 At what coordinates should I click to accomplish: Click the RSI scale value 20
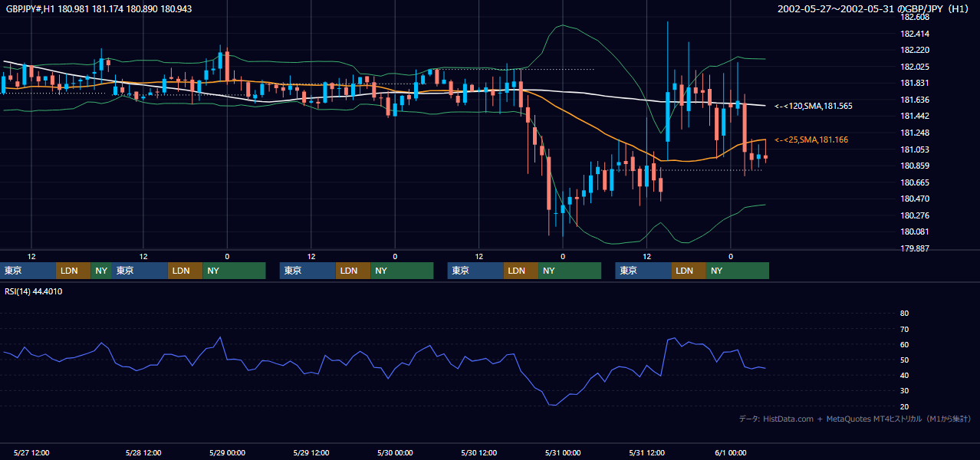tap(904, 406)
